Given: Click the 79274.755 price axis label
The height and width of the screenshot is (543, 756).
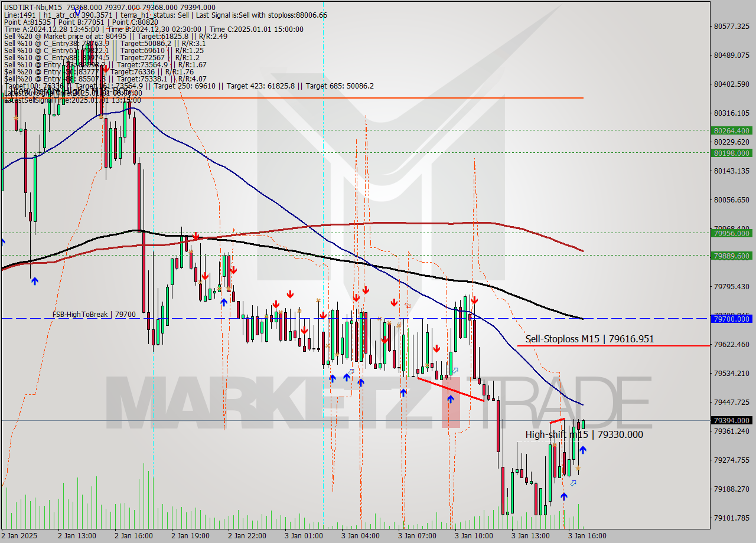Looking at the screenshot, I should pos(732,460).
